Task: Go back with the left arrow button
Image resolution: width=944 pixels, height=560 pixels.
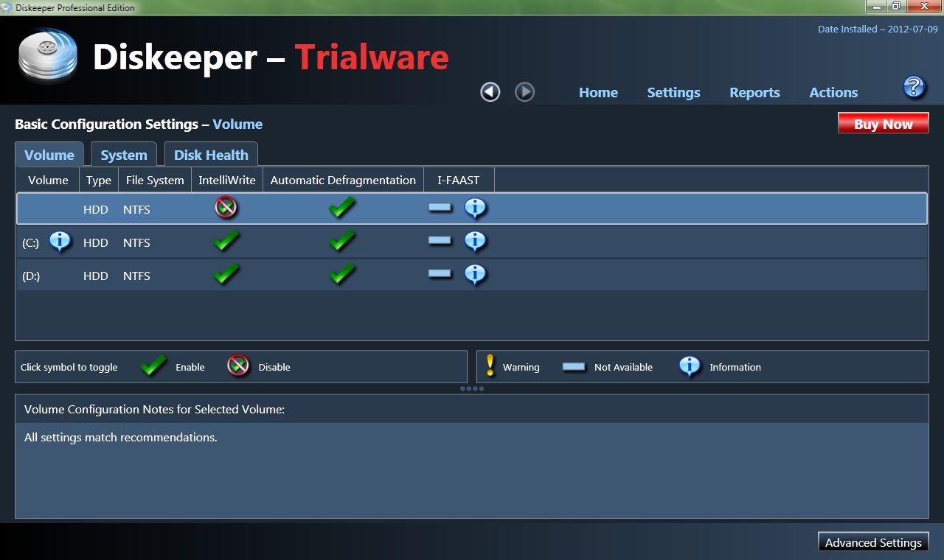Action: click(x=490, y=92)
